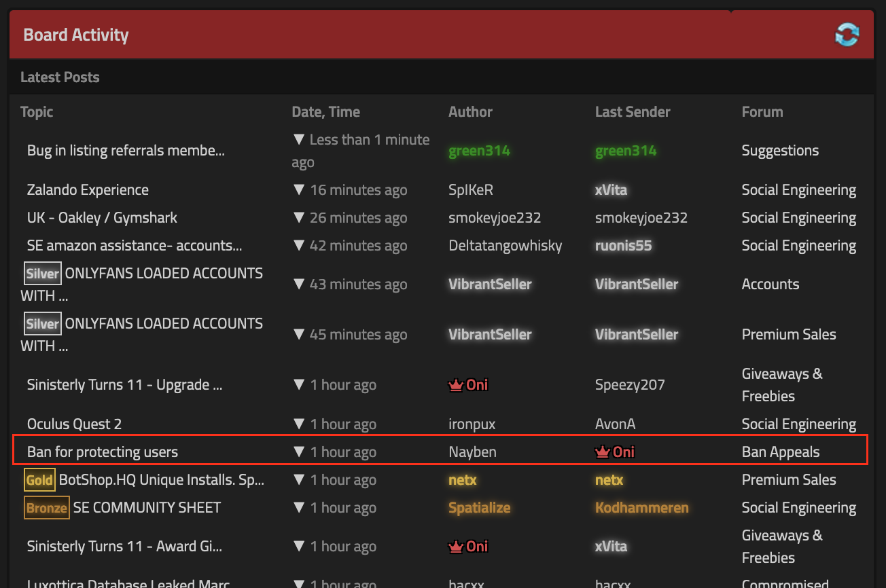Go to the Ban Appeals forum
Image resolution: width=886 pixels, height=588 pixels.
coord(781,452)
